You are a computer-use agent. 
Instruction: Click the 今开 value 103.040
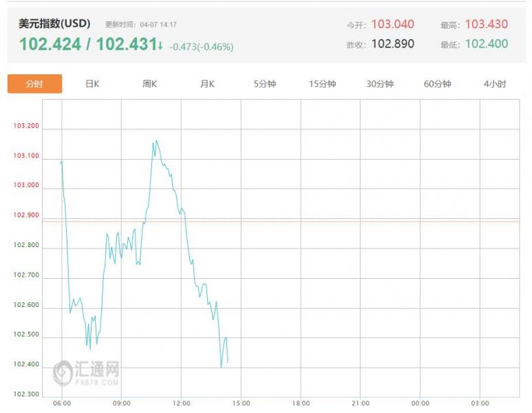point(392,24)
